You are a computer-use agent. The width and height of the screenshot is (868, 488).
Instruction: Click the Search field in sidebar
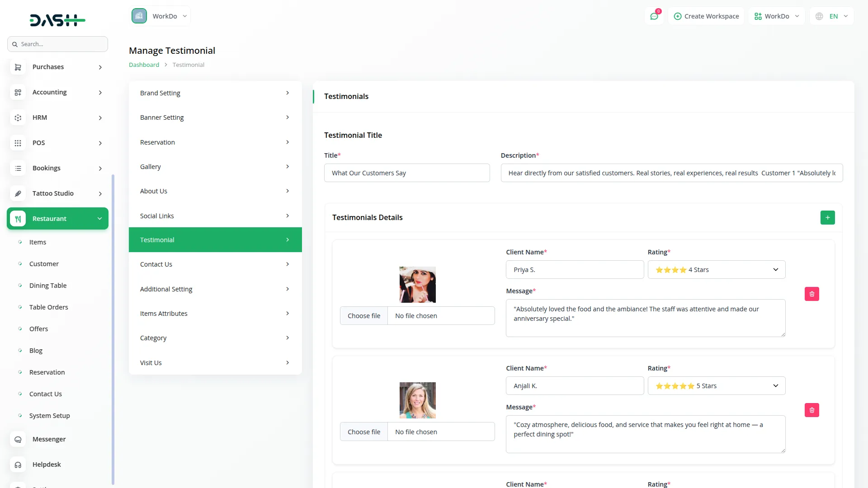[57, 43]
